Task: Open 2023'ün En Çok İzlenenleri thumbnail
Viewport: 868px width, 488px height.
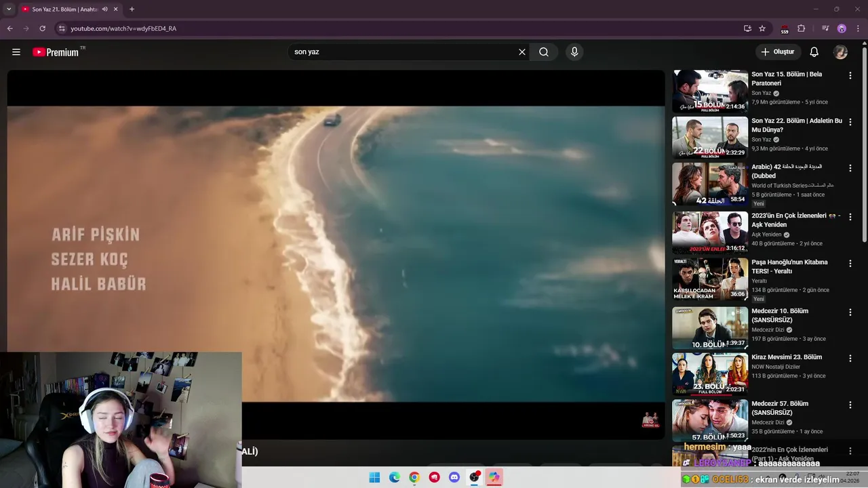Action: [710, 232]
